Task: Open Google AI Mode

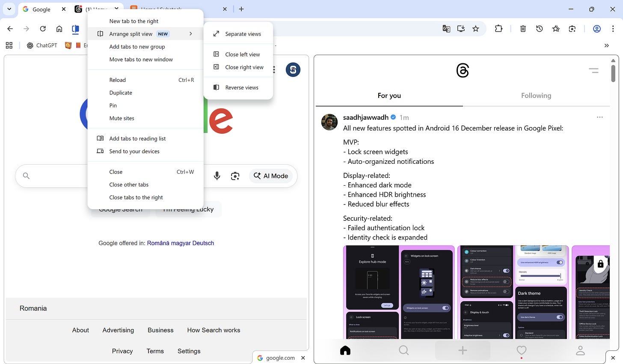Action: 271,176
